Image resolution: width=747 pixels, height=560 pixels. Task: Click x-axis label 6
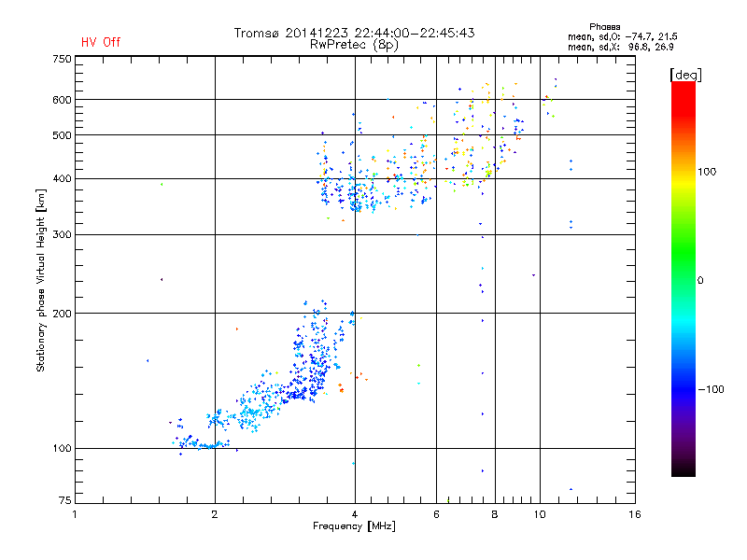[436, 514]
